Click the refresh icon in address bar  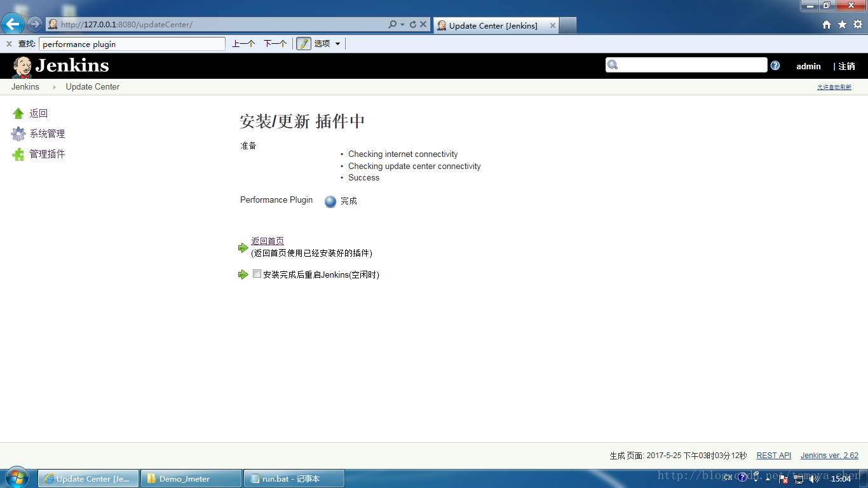413,25
